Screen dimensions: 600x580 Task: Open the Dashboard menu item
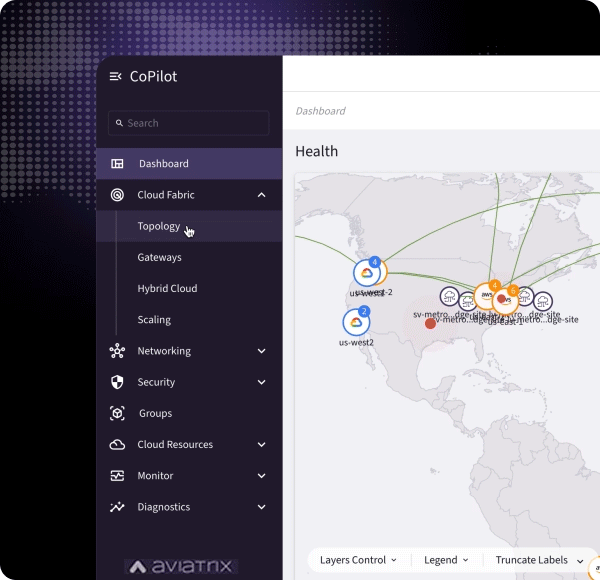coord(189,164)
